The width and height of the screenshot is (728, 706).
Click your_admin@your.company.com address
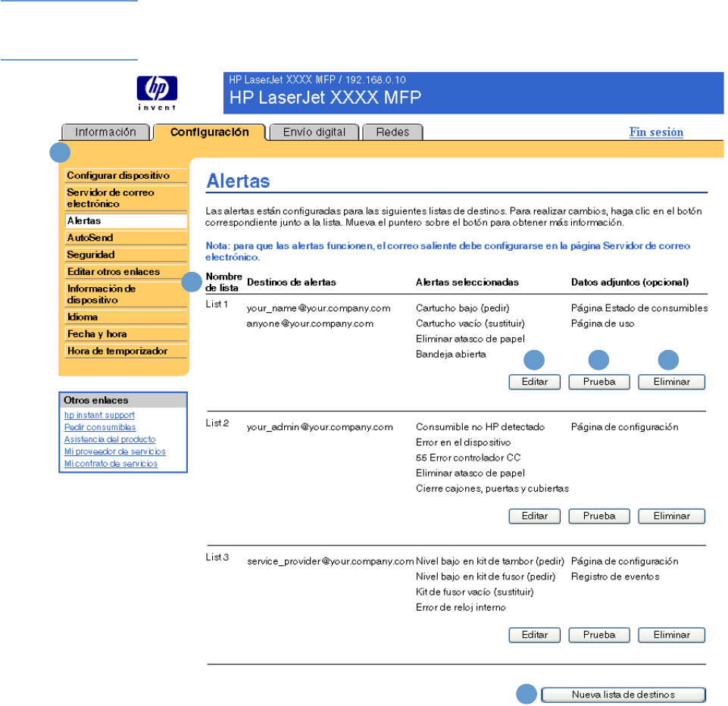(320, 427)
